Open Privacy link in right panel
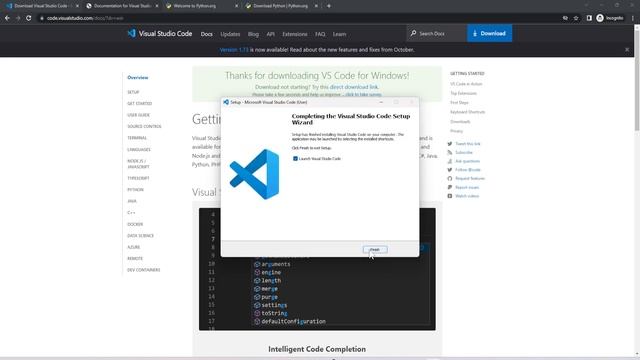Screen dimensions: 640x360 pyautogui.click(x=456, y=131)
